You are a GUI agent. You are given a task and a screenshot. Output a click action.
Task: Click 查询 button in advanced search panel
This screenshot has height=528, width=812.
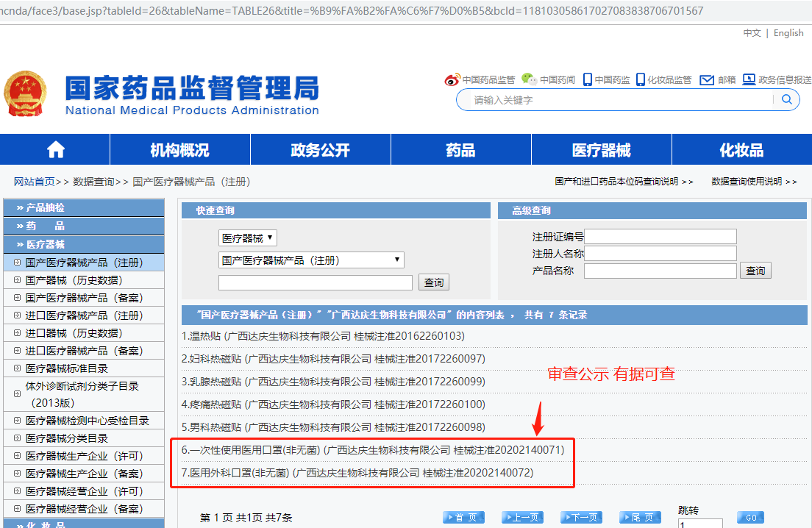click(x=755, y=271)
